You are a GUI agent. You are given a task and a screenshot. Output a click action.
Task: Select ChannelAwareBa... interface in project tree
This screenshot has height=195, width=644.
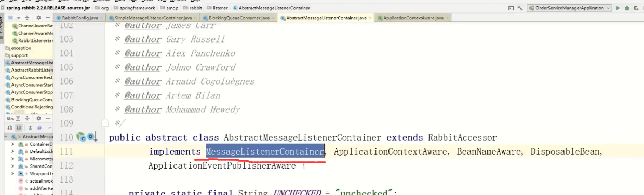(x=32, y=26)
